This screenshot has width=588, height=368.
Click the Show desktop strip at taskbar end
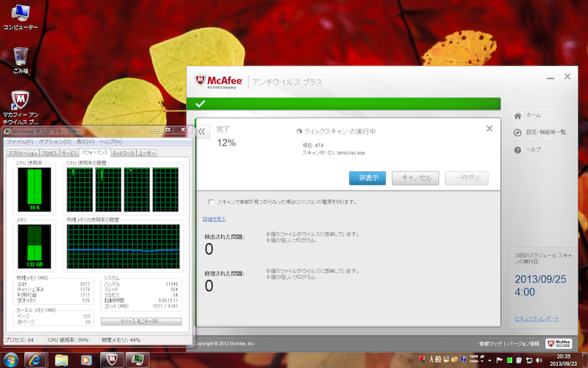584,360
